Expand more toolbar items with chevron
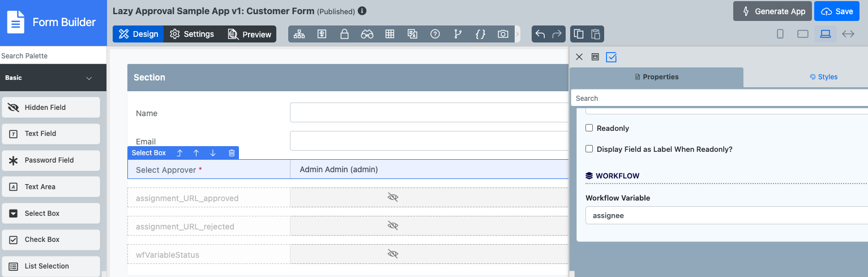 point(518,34)
